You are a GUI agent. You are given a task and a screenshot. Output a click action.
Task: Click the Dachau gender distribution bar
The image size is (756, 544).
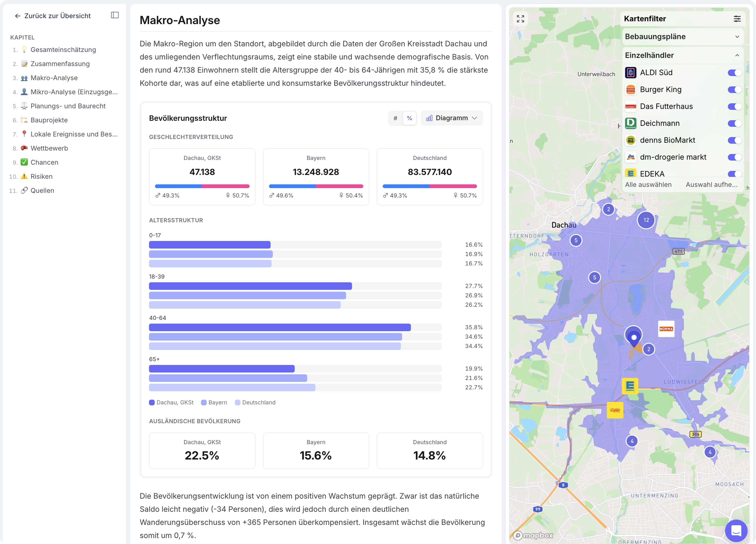(202, 186)
